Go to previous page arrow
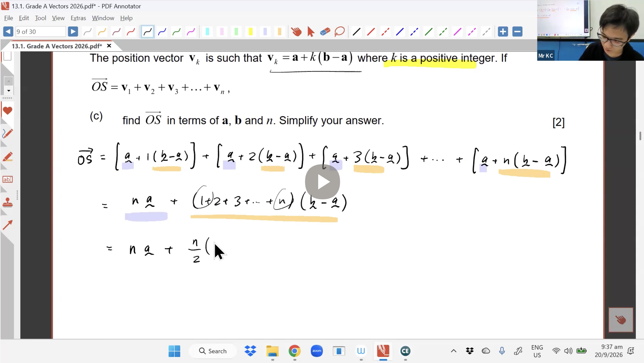 [8, 32]
